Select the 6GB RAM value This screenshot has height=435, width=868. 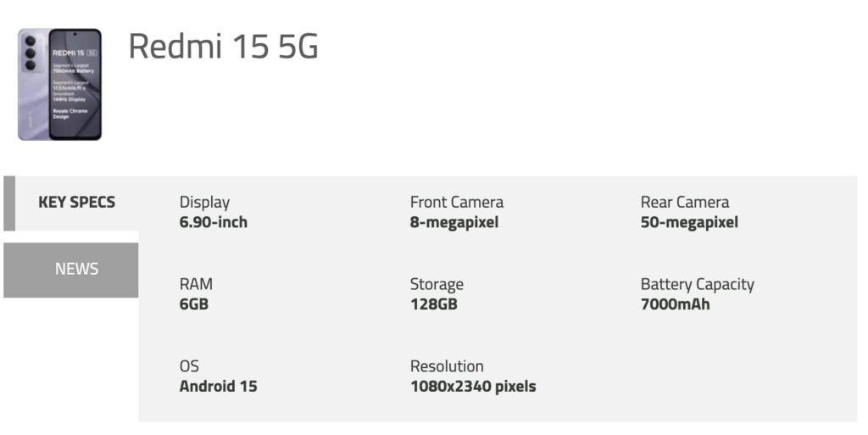[193, 304]
